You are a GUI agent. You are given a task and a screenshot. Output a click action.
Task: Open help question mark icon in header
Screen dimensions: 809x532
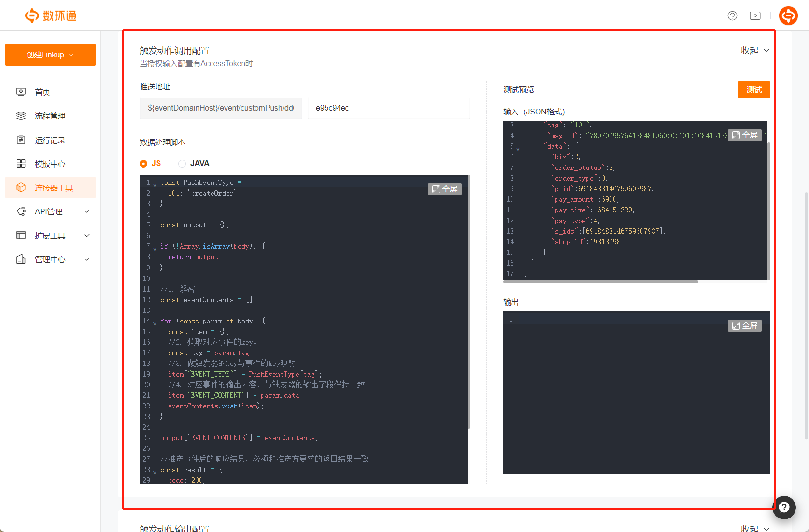732,15
